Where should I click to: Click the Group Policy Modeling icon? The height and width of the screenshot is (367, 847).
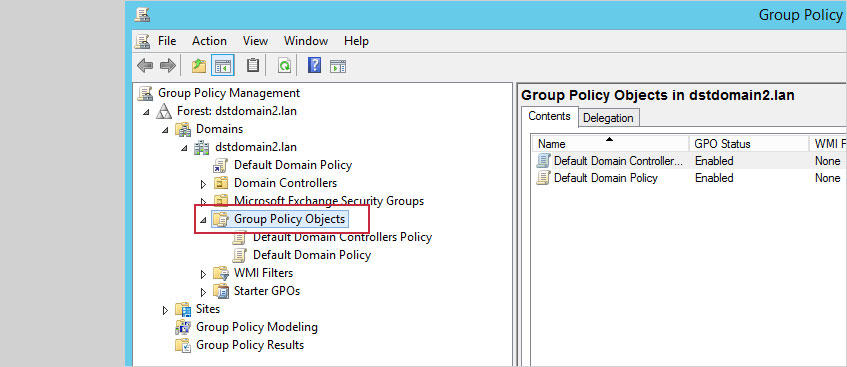[183, 327]
